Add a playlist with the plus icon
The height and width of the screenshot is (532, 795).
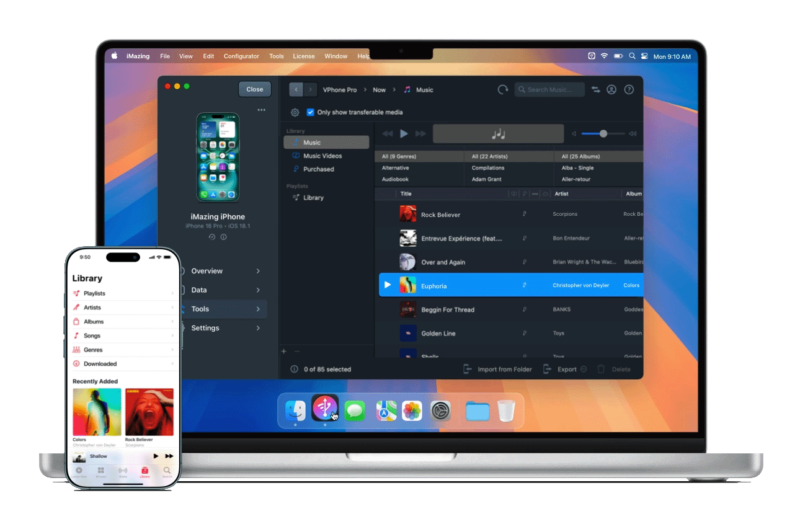(284, 352)
